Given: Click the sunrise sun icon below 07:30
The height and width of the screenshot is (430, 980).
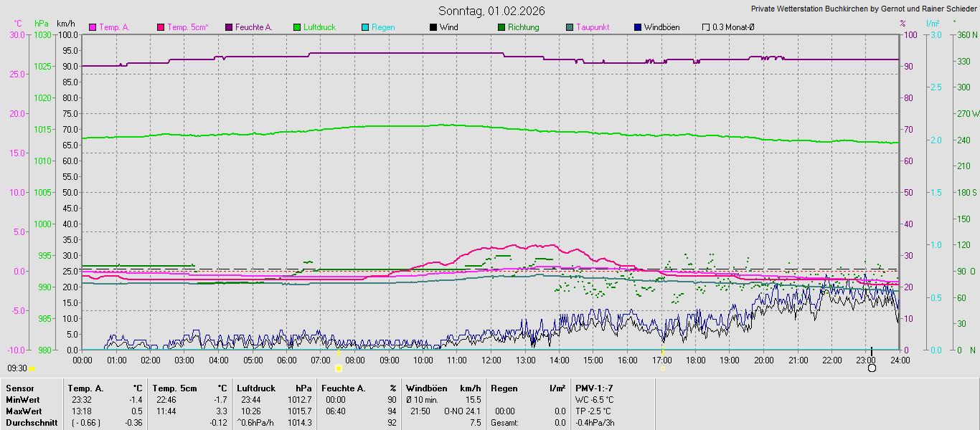Looking at the screenshot, I should [x=339, y=368].
